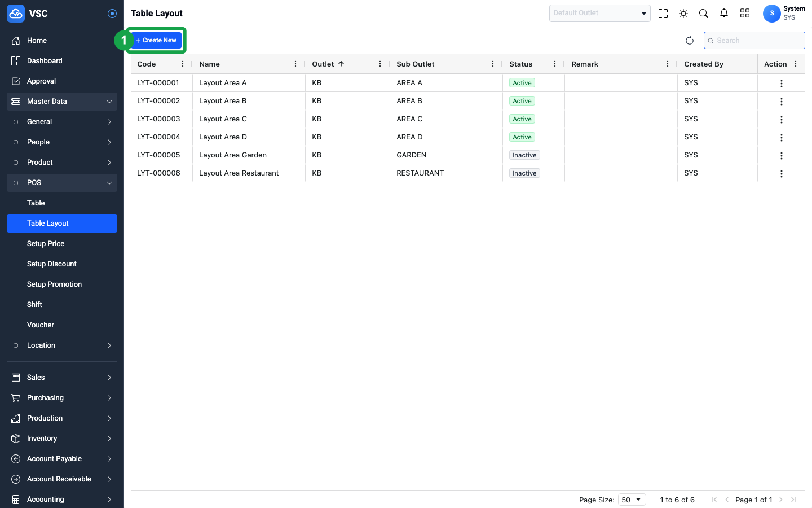Viewport: 812px width, 508px height.
Task: Open the Action column menu
Action: 796,64
